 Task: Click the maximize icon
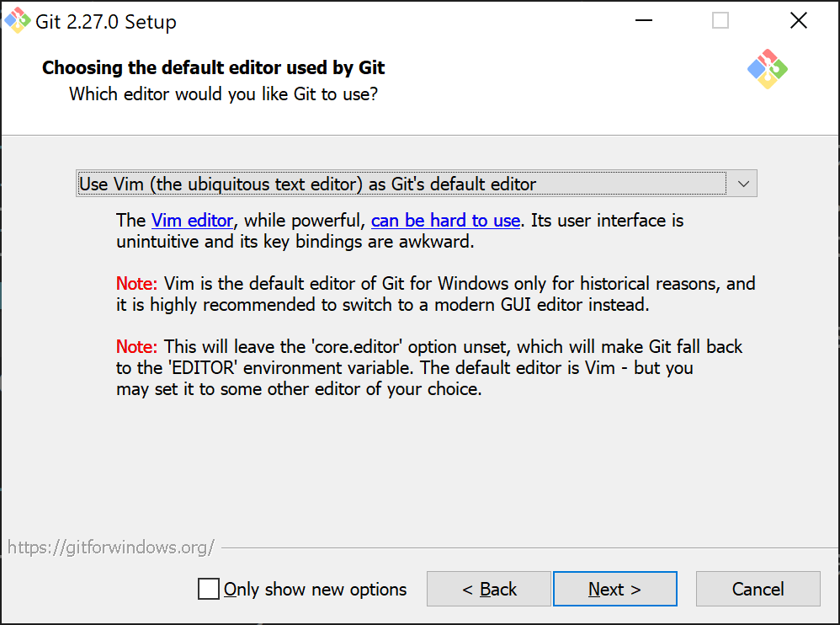[x=720, y=19]
